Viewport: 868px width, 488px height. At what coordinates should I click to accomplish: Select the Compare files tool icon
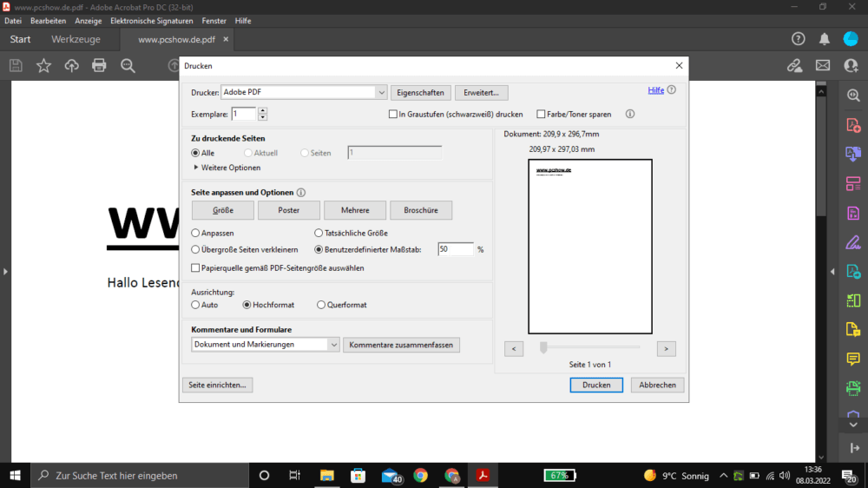[x=853, y=300]
